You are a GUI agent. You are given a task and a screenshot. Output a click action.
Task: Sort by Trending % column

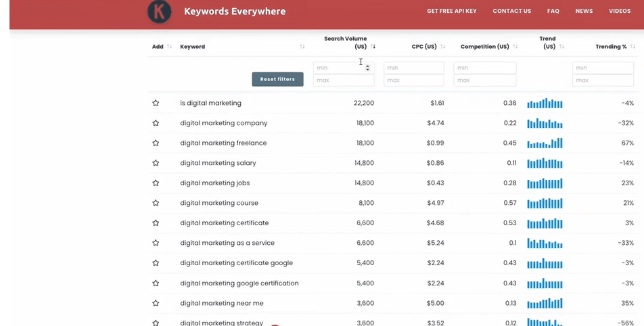pyautogui.click(x=632, y=47)
